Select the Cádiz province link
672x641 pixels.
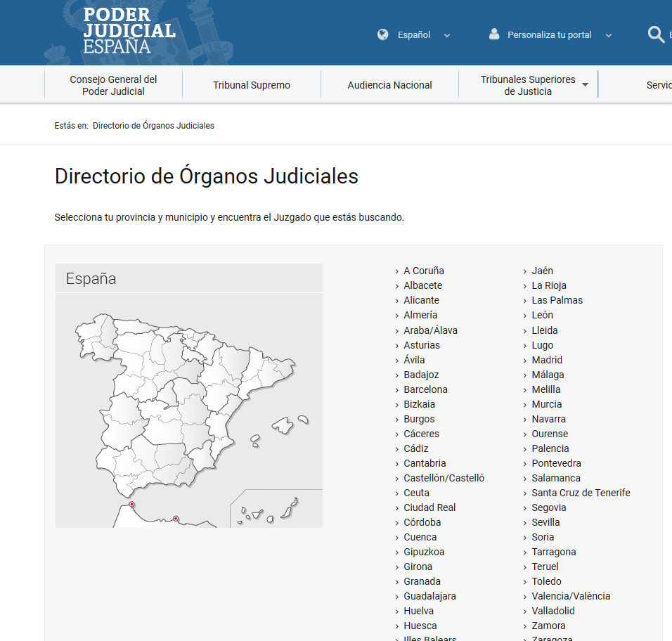pos(415,448)
